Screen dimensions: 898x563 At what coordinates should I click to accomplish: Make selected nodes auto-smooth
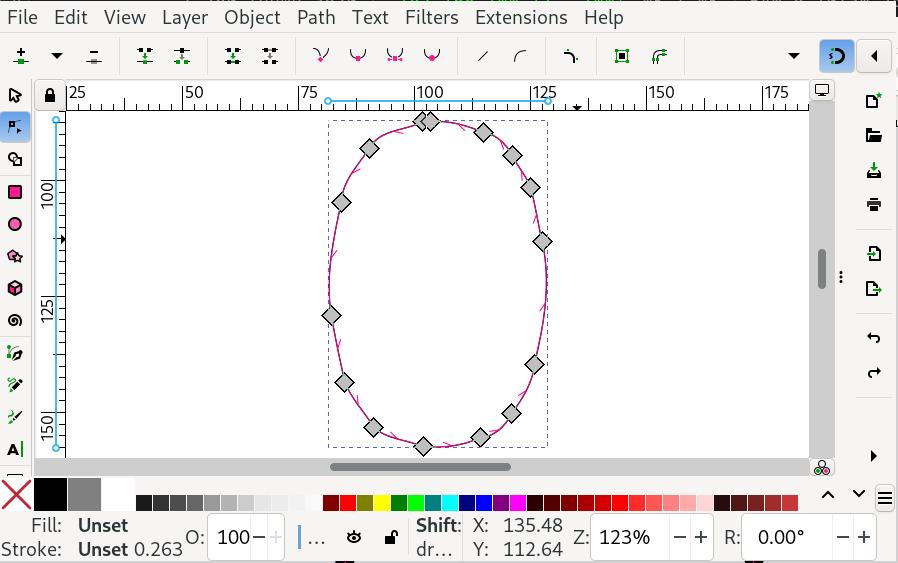tap(431, 56)
